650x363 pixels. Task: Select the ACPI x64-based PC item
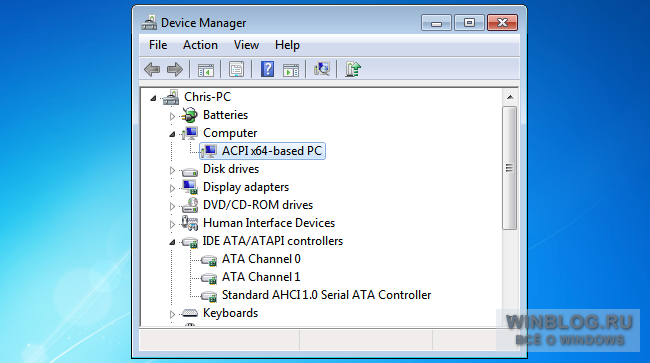(x=272, y=151)
